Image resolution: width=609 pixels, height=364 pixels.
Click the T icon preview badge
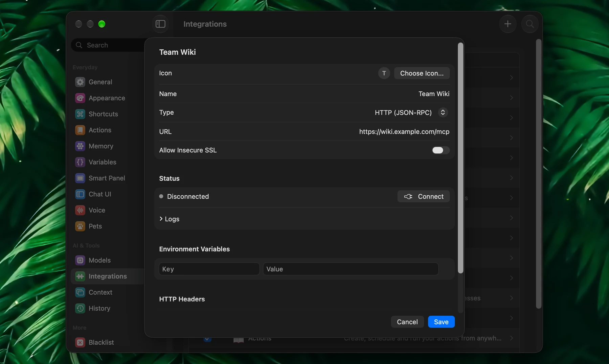click(384, 73)
